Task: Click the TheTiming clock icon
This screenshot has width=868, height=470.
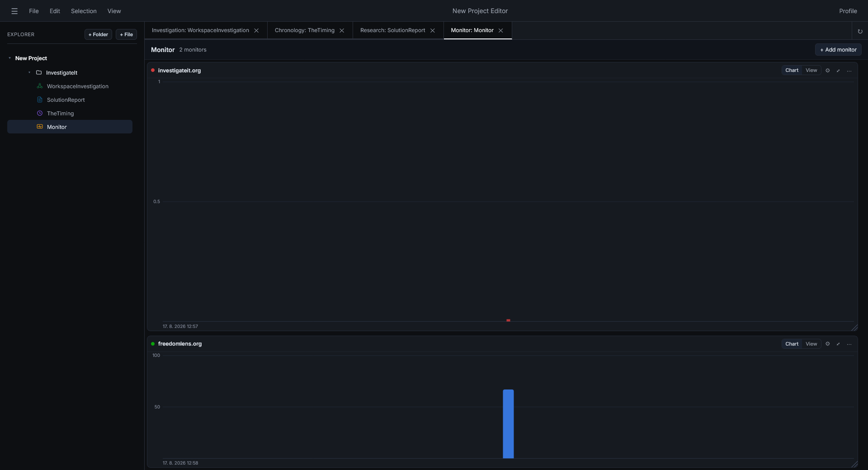Action: [x=40, y=113]
